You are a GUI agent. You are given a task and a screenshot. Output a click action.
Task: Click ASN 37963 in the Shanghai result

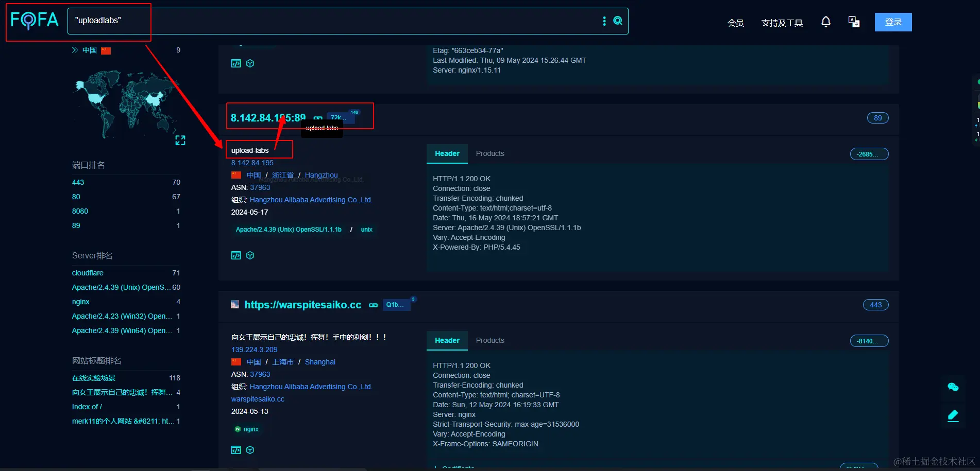pos(260,374)
